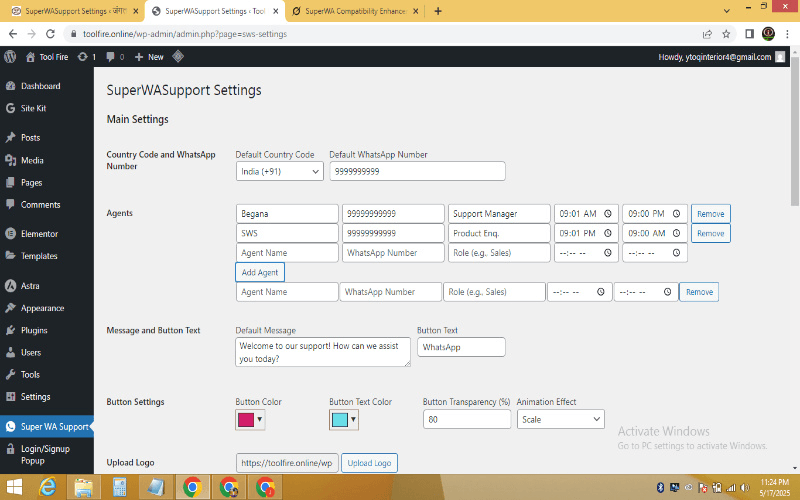This screenshot has height=500, width=800.
Task: Click the Button Transparency field
Action: coord(467,419)
